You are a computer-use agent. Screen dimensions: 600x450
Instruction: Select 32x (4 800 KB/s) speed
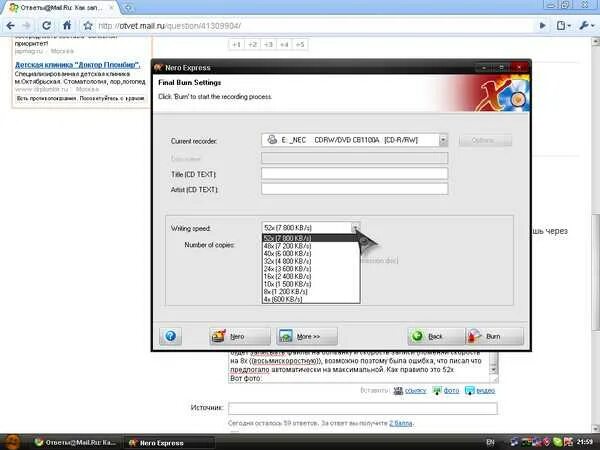[x=311, y=261]
